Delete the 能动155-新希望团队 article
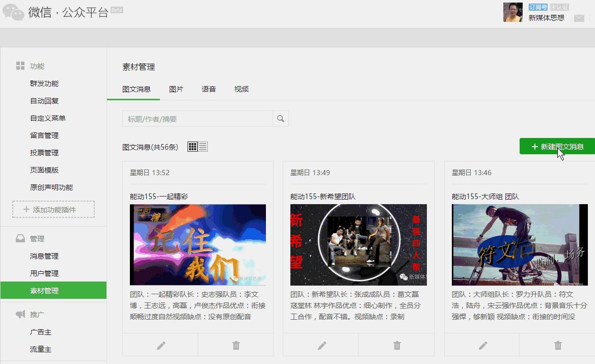The width and height of the screenshot is (595, 364). 396,345
